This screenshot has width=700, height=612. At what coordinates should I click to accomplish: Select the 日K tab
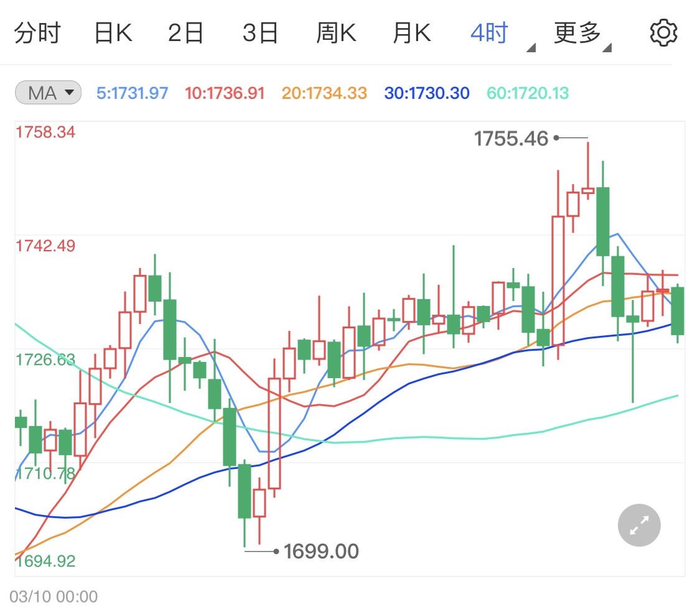click(x=113, y=33)
